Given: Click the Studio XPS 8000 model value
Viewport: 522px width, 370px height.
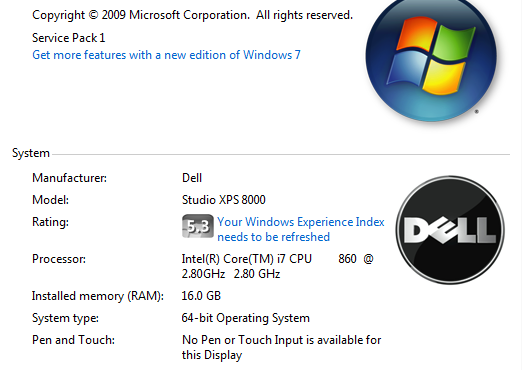Looking at the screenshot, I should pyautogui.click(x=224, y=200).
